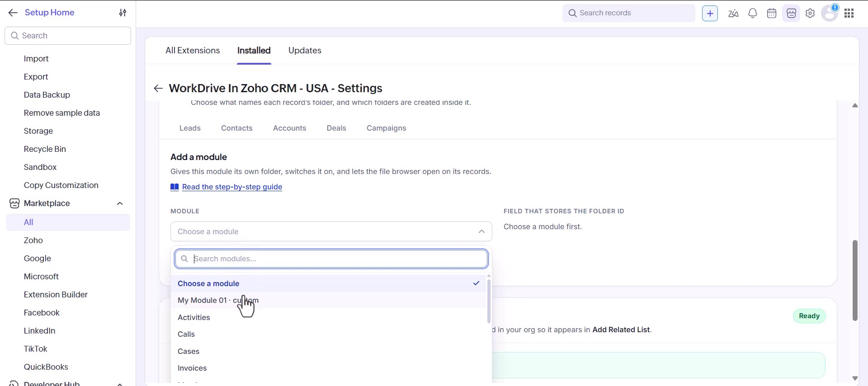This screenshot has width=868, height=386.
Task: Click the Marketplace store icon in sidebar
Action: [14, 203]
